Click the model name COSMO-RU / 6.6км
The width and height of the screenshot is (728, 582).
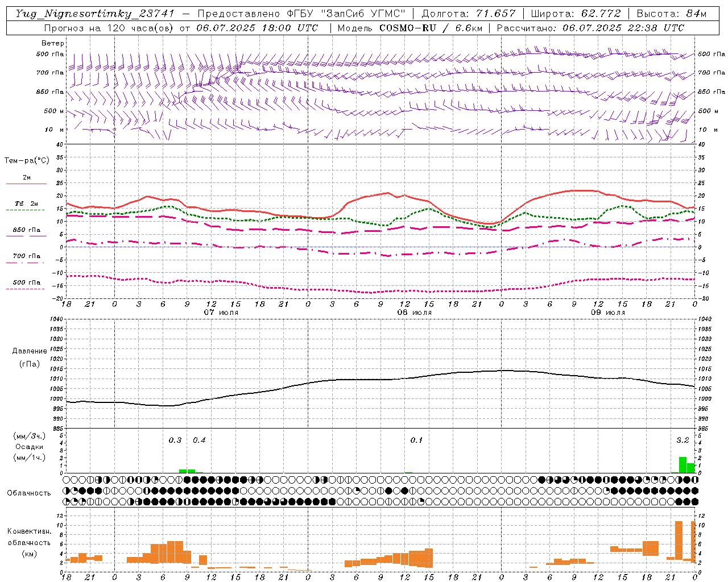click(431, 28)
